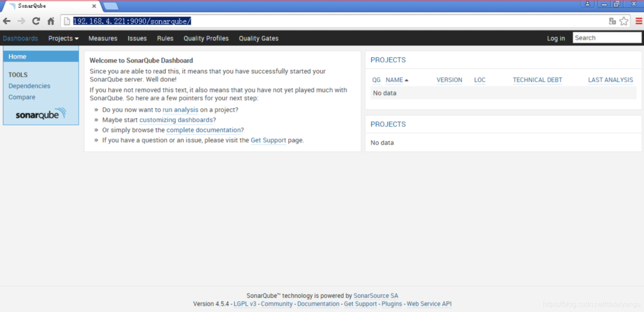Navigate to Rules
The image size is (644, 312).
pyautogui.click(x=165, y=38)
